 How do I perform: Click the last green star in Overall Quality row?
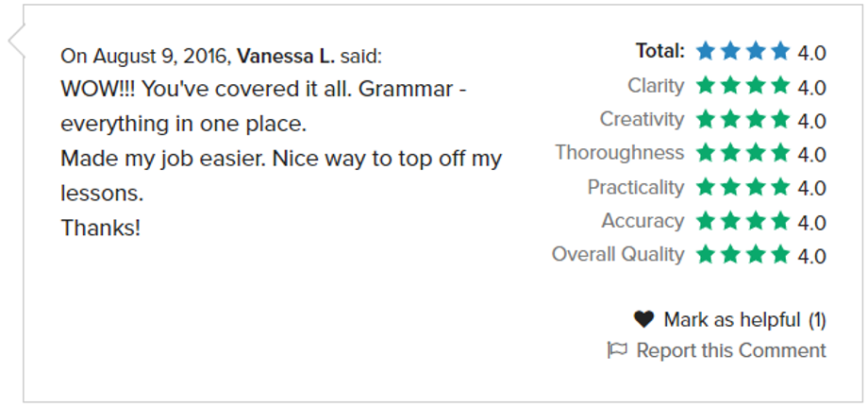780,255
